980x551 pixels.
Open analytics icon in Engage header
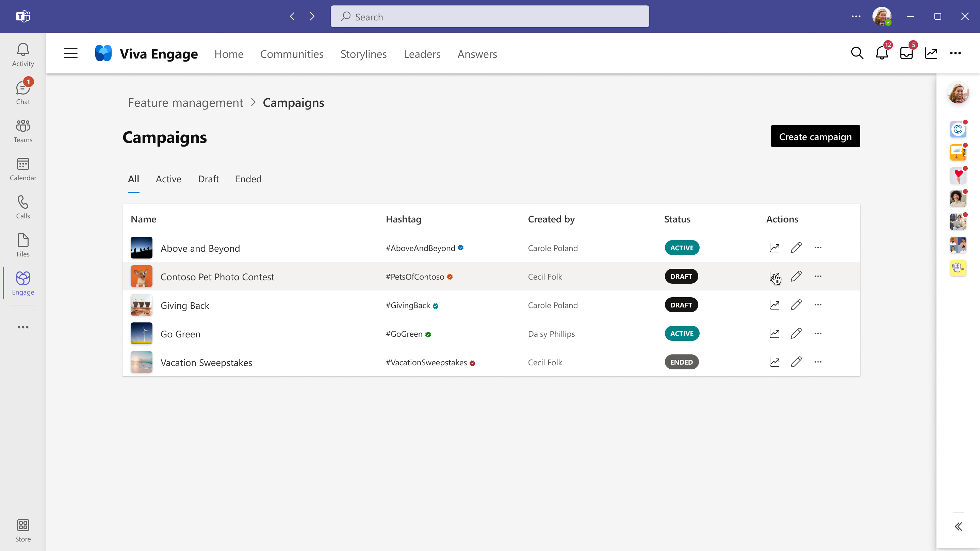click(931, 53)
